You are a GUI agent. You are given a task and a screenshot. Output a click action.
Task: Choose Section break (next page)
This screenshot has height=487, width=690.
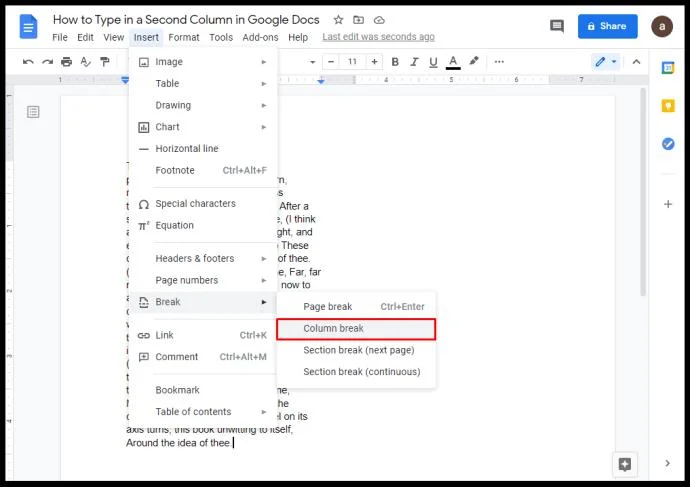tap(356, 350)
